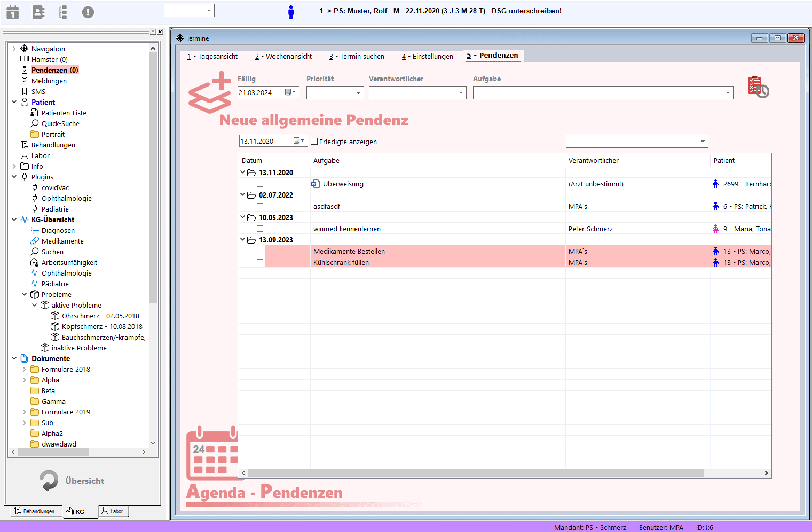Screen dimensions: 812x532
Task: Switch to the Termin suchen tab
Action: click(357, 56)
